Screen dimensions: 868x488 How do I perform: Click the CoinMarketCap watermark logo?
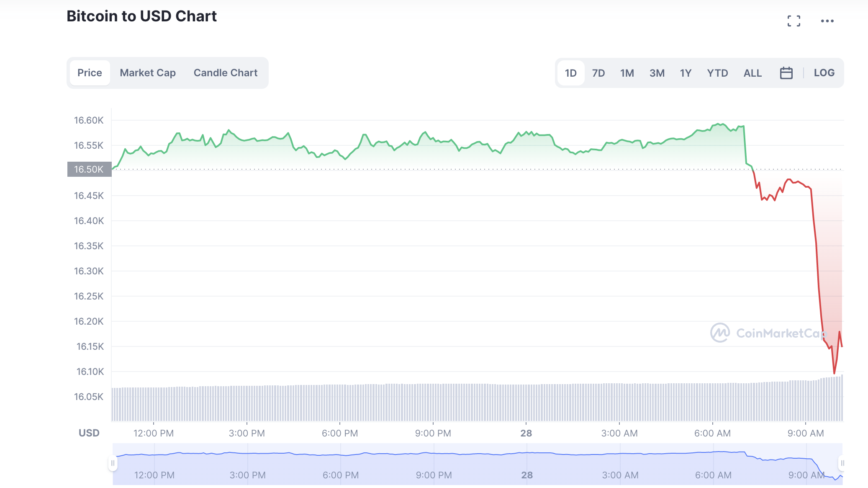coord(720,333)
